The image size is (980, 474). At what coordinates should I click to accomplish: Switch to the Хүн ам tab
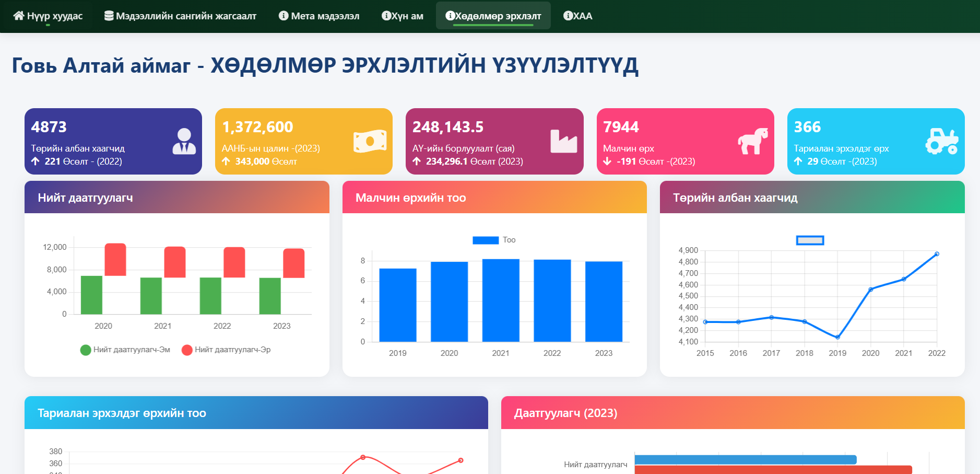[403, 16]
